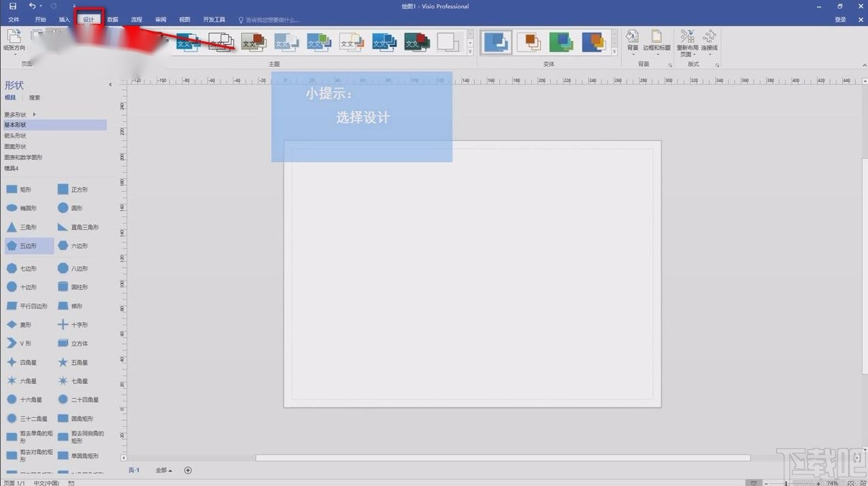Click the 页-1 page tab at bottom
This screenshot has width=868, height=486.
tap(134, 470)
